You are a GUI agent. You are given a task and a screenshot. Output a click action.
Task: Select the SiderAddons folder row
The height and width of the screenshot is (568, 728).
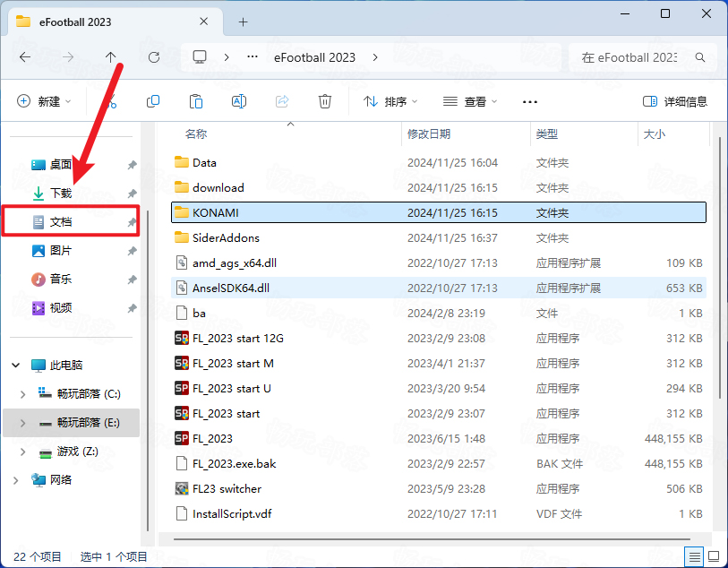click(x=439, y=237)
